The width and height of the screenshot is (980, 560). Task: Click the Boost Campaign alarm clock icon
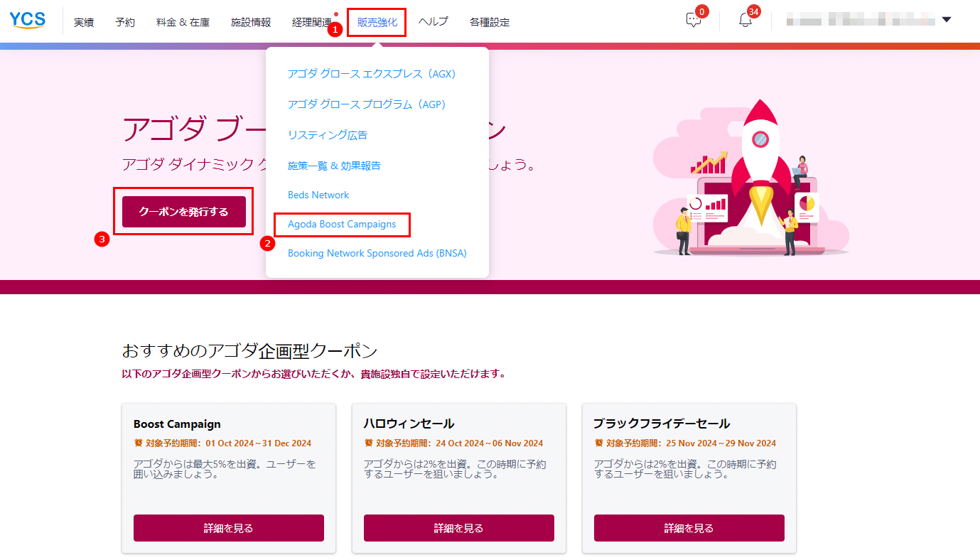click(x=138, y=443)
